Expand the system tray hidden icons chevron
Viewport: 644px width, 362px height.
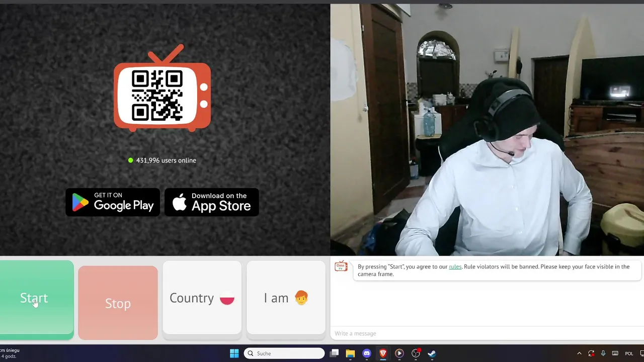(x=579, y=353)
